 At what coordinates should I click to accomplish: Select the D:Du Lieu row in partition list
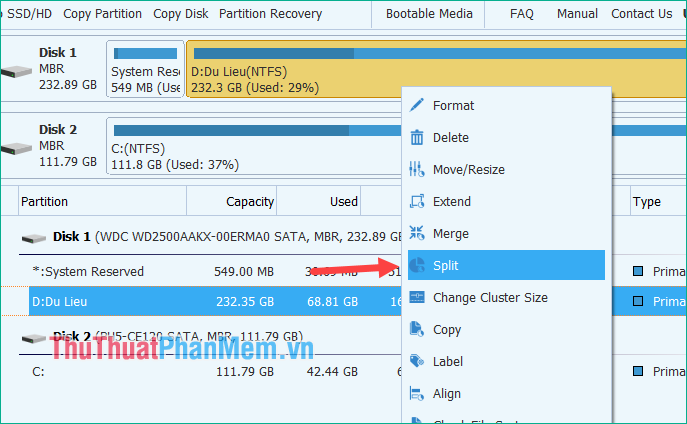tap(215, 301)
